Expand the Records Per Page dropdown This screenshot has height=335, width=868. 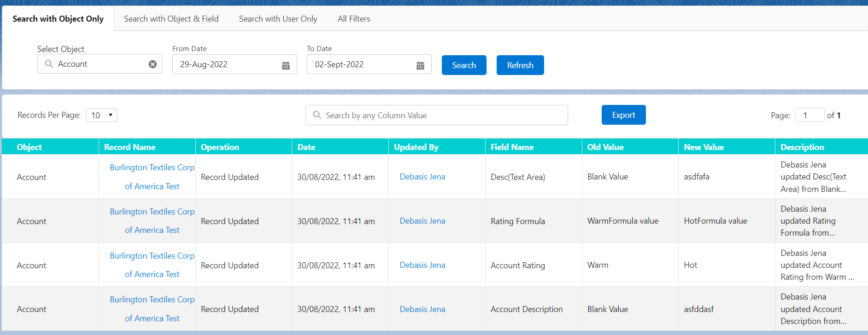click(101, 115)
